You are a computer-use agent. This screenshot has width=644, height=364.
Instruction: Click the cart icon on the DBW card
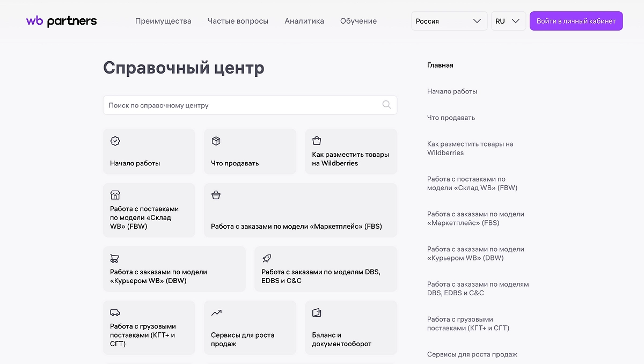115,258
